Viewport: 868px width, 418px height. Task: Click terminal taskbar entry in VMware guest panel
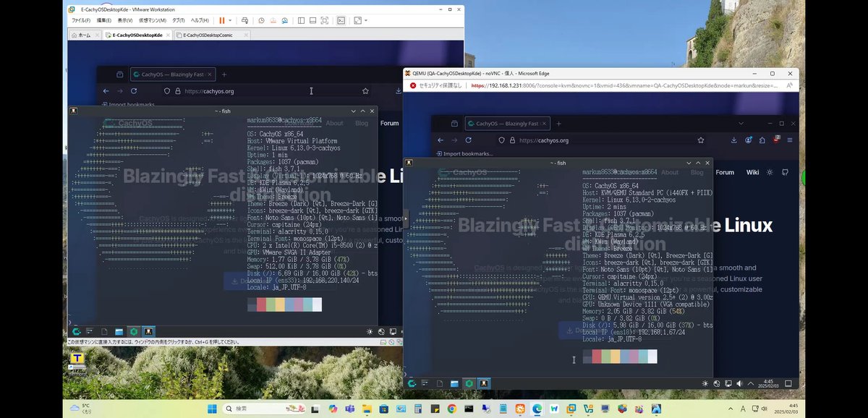[x=148, y=332]
